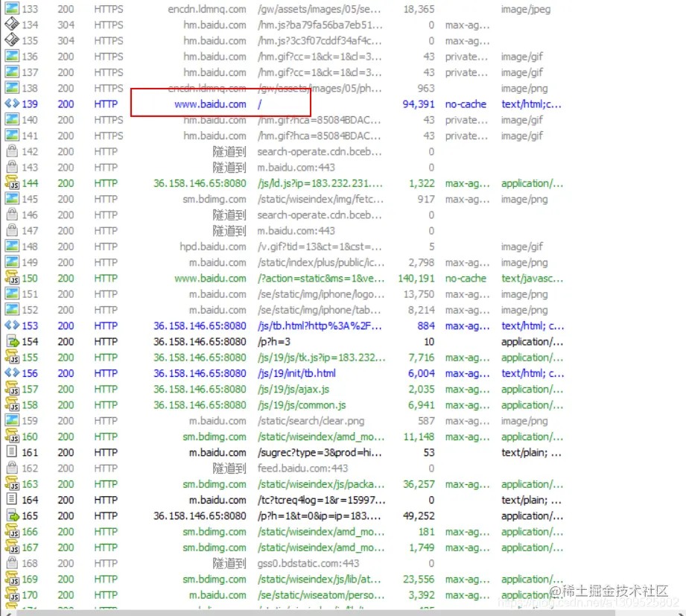Click body size 49,252 on row 165
686x616 pixels.
click(419, 515)
